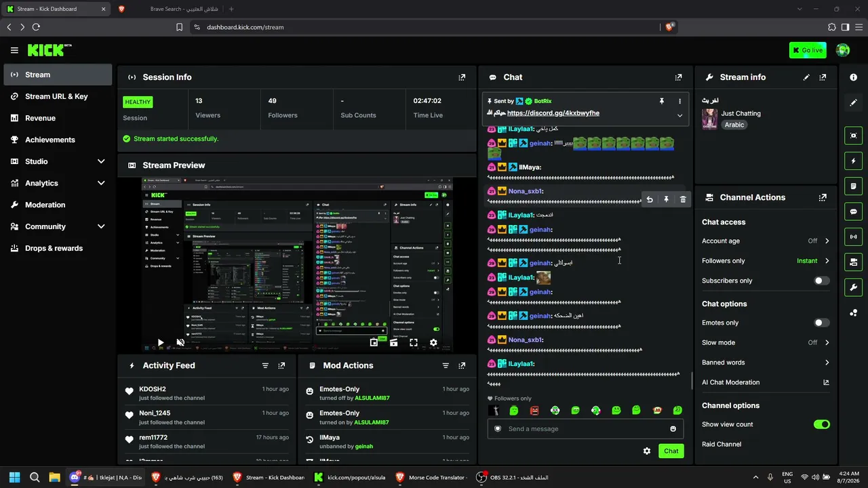Open the Revenue page

(58, 118)
